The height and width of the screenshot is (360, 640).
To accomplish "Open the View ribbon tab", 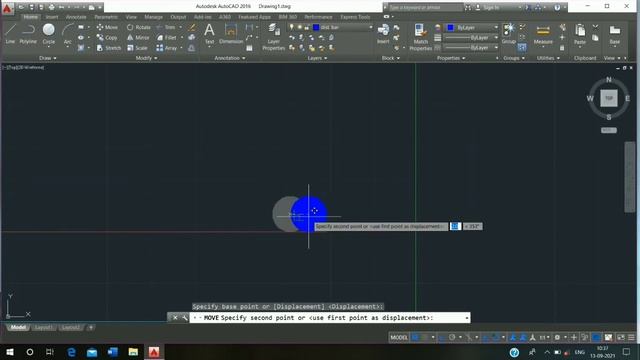I will click(x=131, y=17).
